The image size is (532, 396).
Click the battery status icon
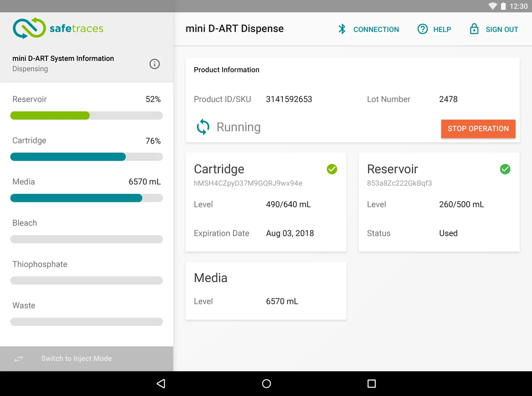coord(503,6)
